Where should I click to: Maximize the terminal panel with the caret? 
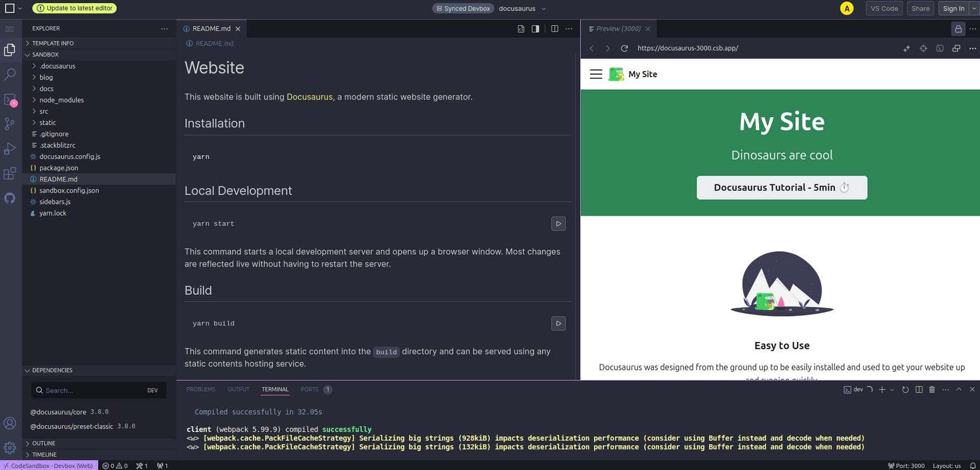(959, 390)
